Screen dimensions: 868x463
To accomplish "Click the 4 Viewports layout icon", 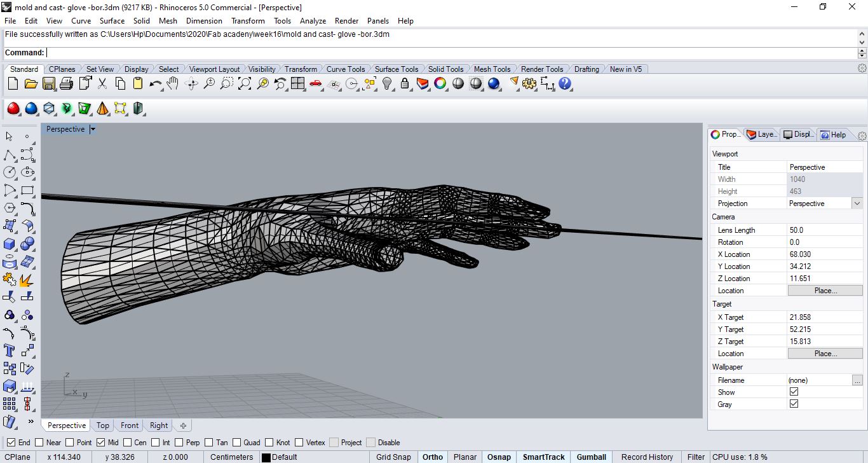I will (297, 83).
